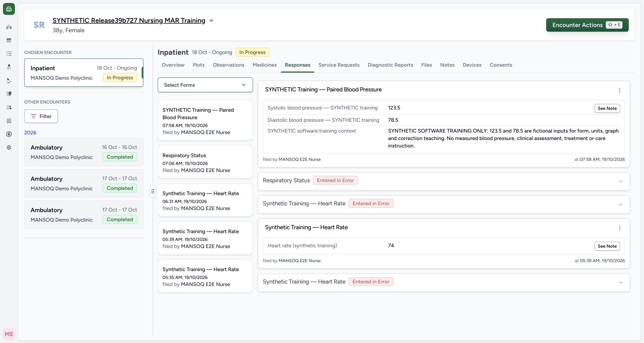Image resolution: width=644 pixels, height=343 pixels.
Task: Open the bed icon in sidebar
Action: [x=9, y=121]
